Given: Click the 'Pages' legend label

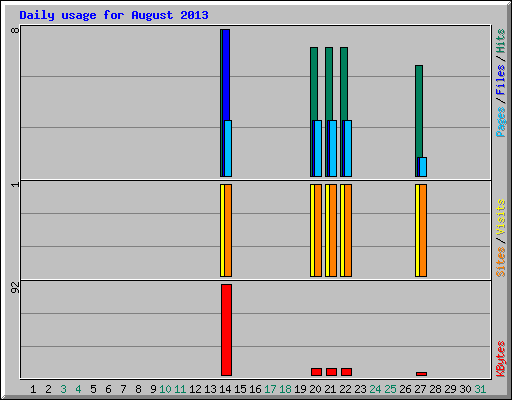Looking at the screenshot, I should click(500, 122).
